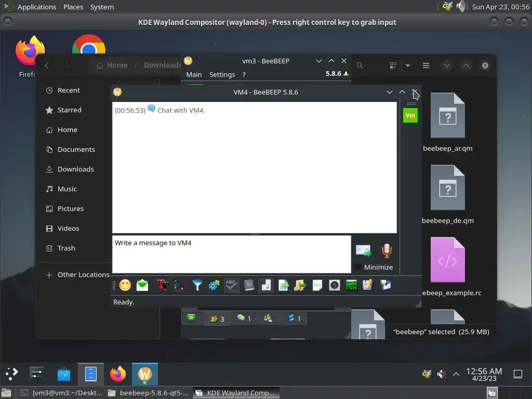The width and height of the screenshot is (532, 399).
Task: Record a voice message with microphone
Action: [x=387, y=251]
